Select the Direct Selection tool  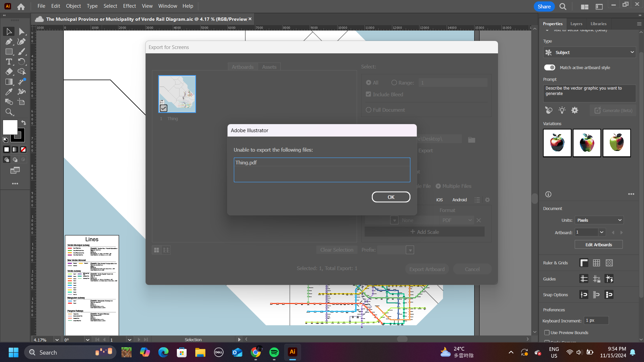point(21,32)
